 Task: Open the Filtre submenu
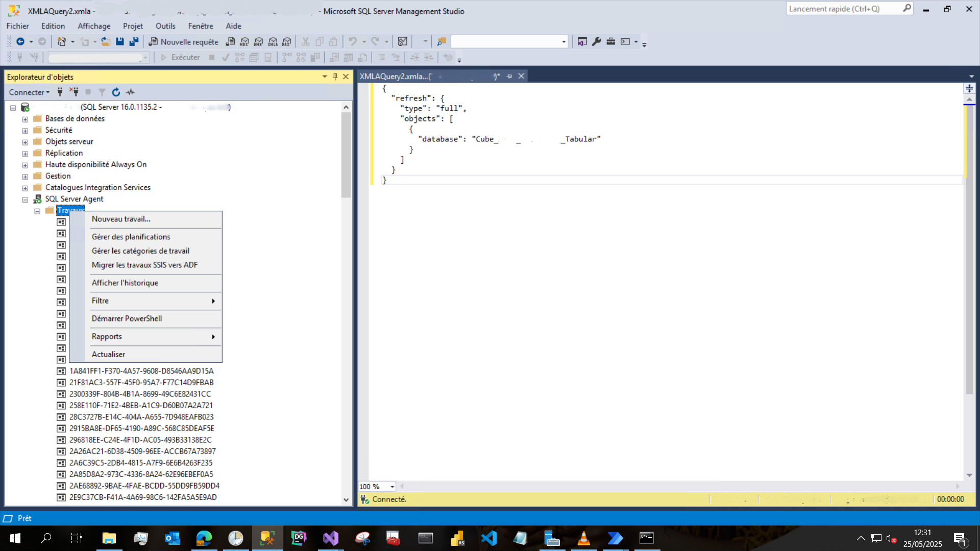coord(145,300)
